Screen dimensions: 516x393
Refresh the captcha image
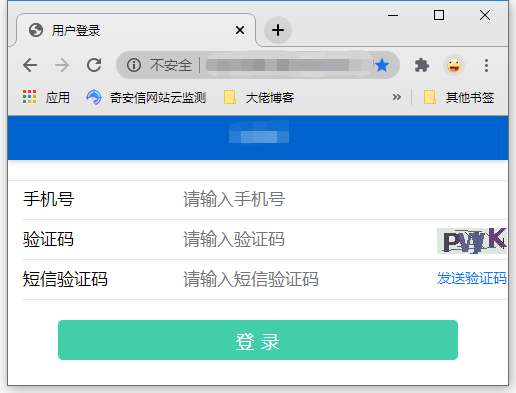coord(472,240)
